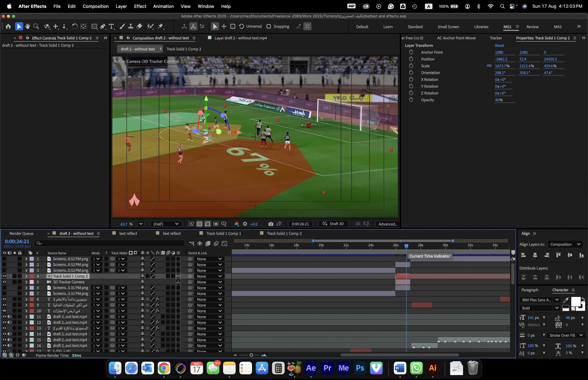
Task: Open Align Layers to Composition dropdown
Action: (565, 244)
